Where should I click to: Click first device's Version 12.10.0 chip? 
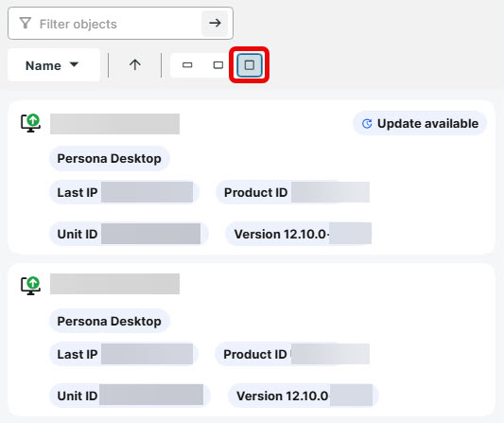coord(299,234)
